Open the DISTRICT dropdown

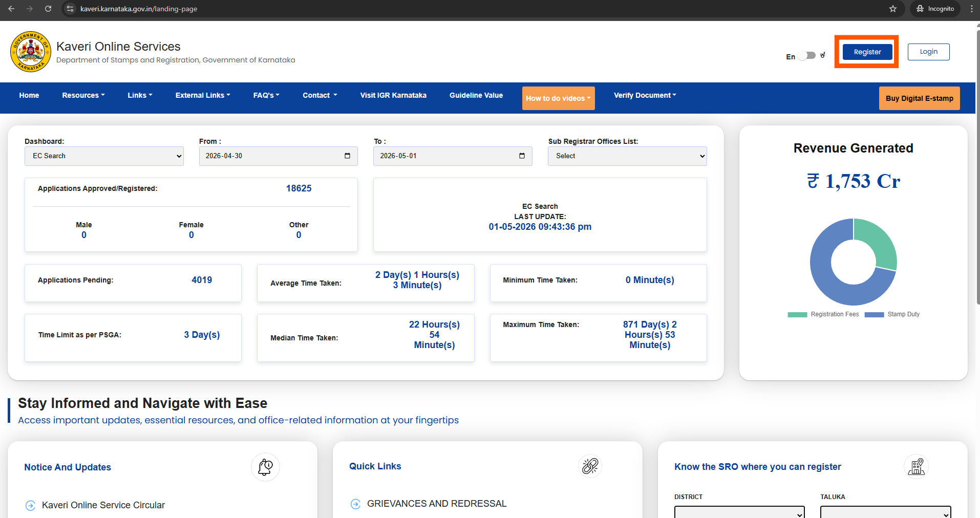click(x=739, y=512)
